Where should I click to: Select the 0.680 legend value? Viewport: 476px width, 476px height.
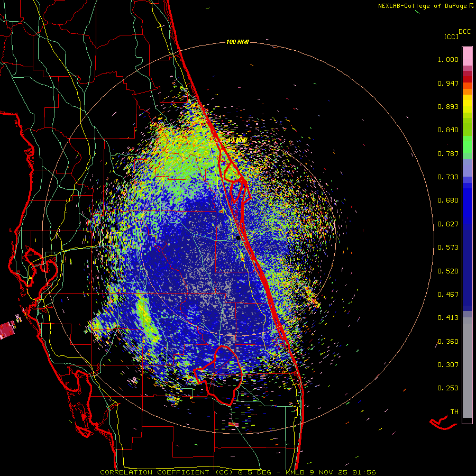click(448, 200)
